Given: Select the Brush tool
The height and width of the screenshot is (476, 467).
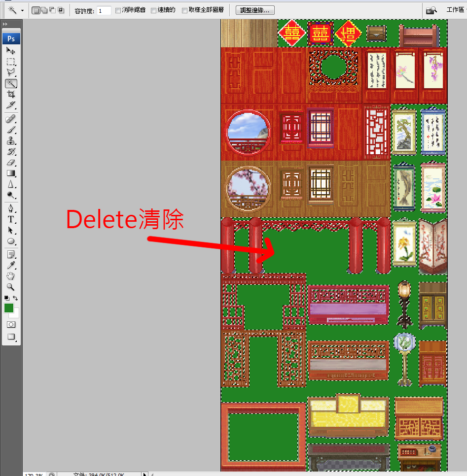Looking at the screenshot, I should pyautogui.click(x=11, y=130).
